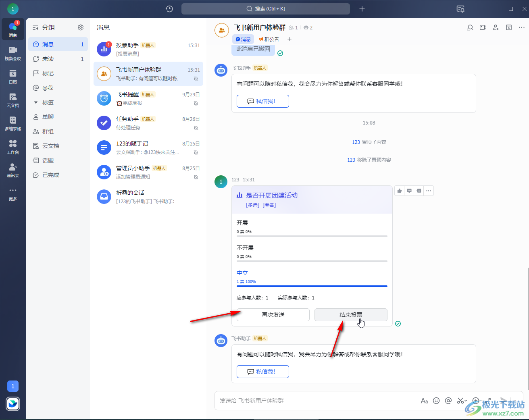529x420 pixels.
Task: Reply to the poll message
Action: [x=409, y=191]
